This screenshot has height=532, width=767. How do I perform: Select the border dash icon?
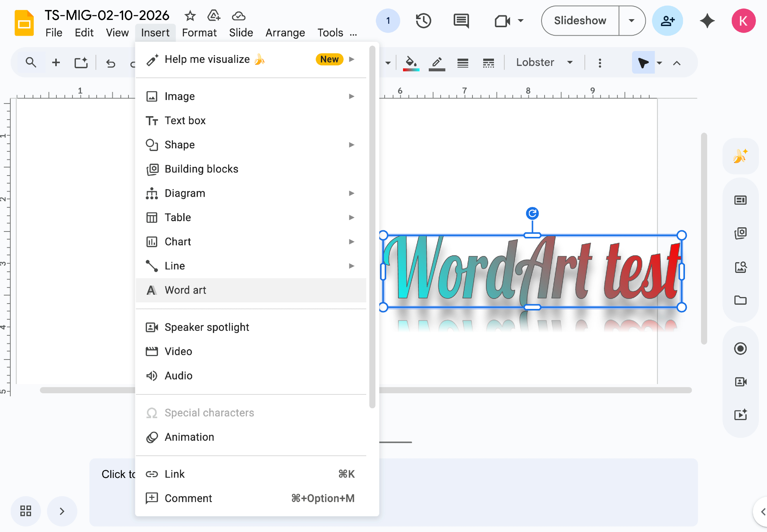point(488,63)
